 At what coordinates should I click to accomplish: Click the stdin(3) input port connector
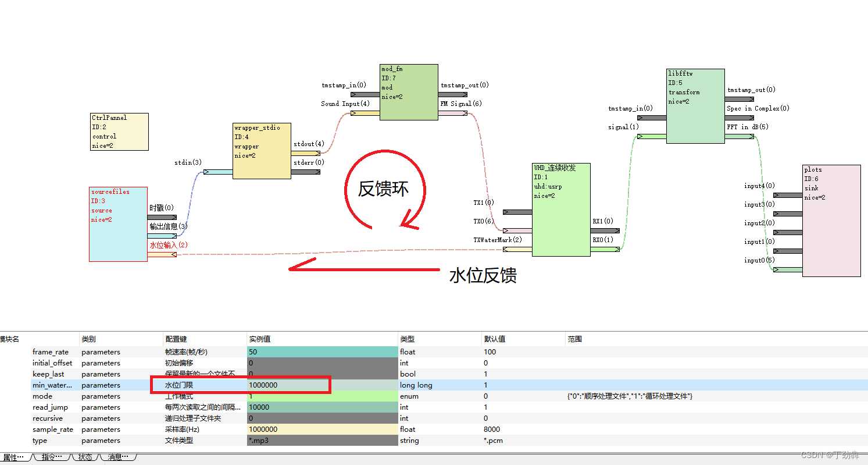point(218,172)
